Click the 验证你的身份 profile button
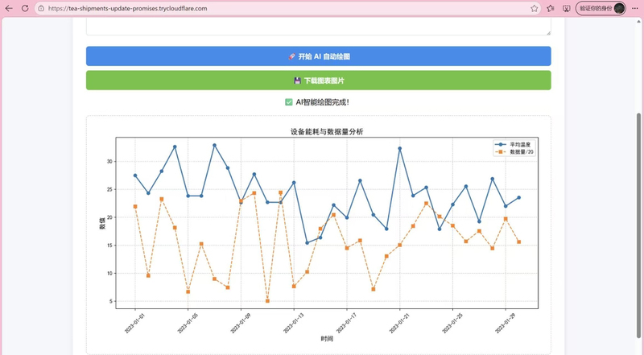The image size is (644, 355). coord(601,8)
